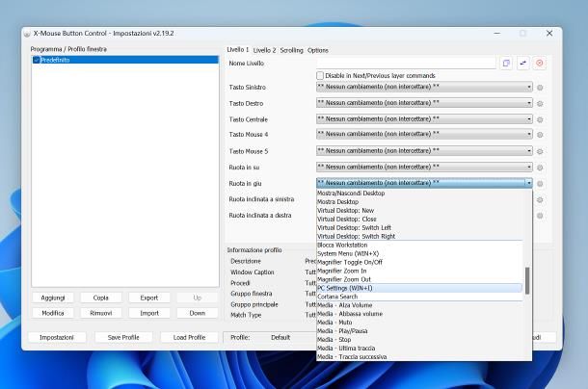Click the swap layer arrows icon
Screen dimensions: 588x389
click(x=523, y=63)
